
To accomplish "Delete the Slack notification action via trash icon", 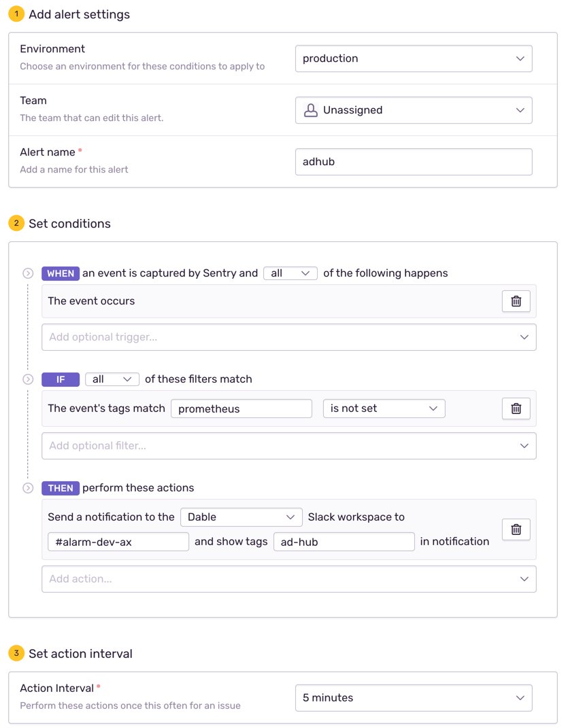I will pyautogui.click(x=516, y=530).
